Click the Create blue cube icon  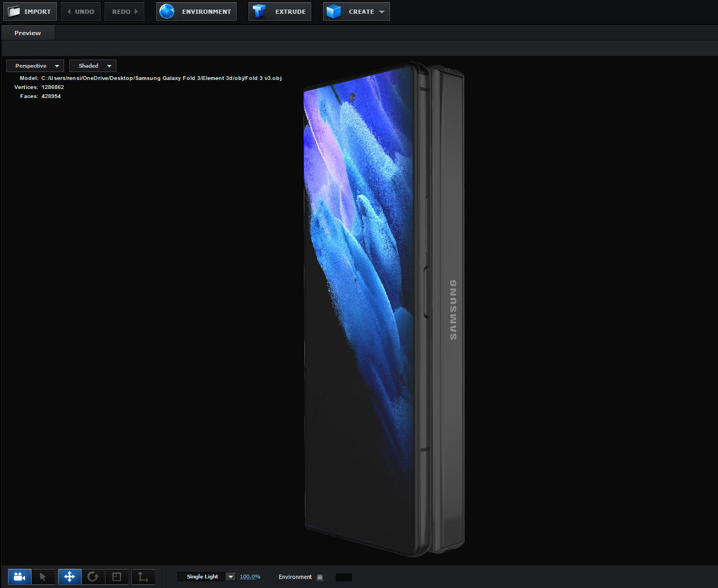334,11
